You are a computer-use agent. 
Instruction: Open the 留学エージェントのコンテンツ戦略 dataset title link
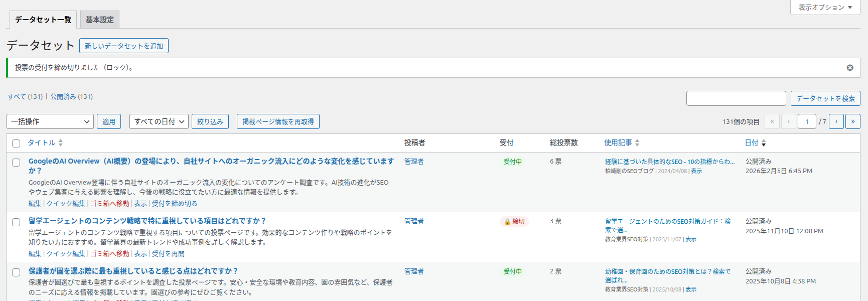[147, 221]
